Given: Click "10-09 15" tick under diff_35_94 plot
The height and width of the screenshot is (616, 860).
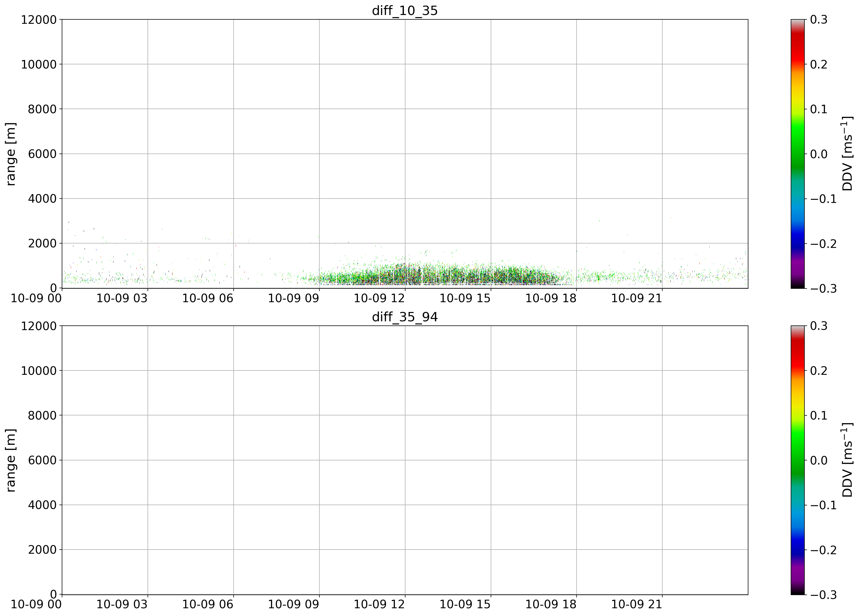Looking at the screenshot, I should click(x=465, y=605).
